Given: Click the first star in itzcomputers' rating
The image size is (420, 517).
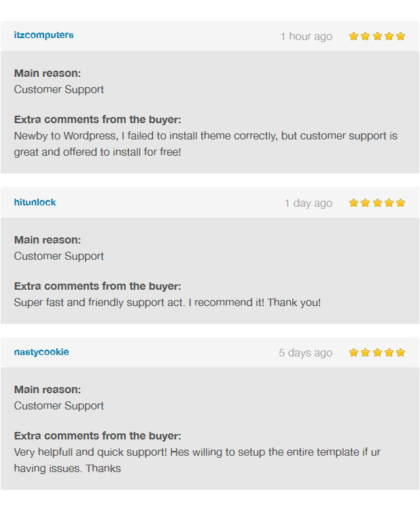Looking at the screenshot, I should (x=353, y=36).
